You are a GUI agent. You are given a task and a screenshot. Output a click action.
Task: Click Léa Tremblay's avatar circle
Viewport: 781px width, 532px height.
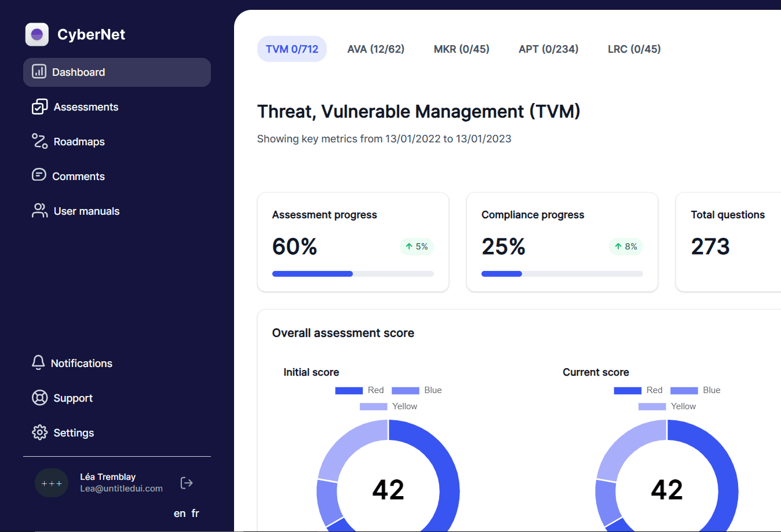[x=52, y=483]
